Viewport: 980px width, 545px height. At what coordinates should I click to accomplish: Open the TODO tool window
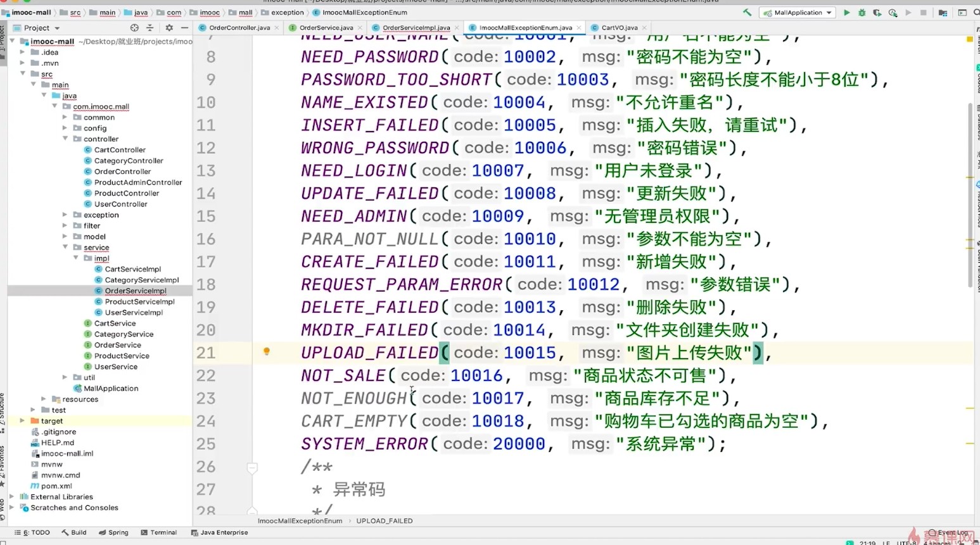pyautogui.click(x=32, y=532)
